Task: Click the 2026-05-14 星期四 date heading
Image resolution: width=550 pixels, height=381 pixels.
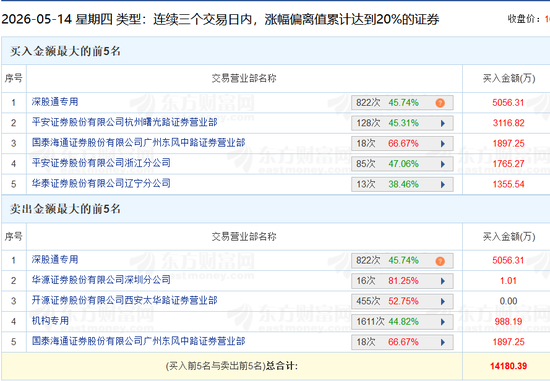Action: [57, 19]
